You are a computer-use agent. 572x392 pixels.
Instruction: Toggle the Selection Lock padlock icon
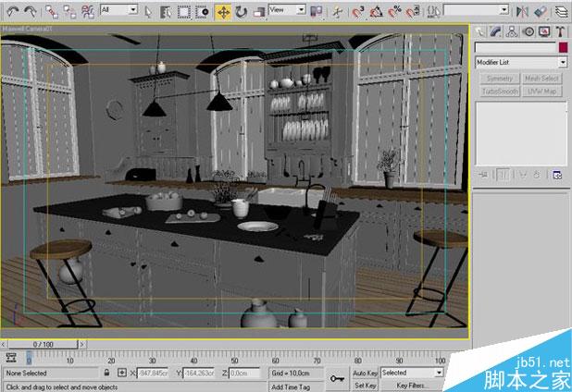pos(106,373)
